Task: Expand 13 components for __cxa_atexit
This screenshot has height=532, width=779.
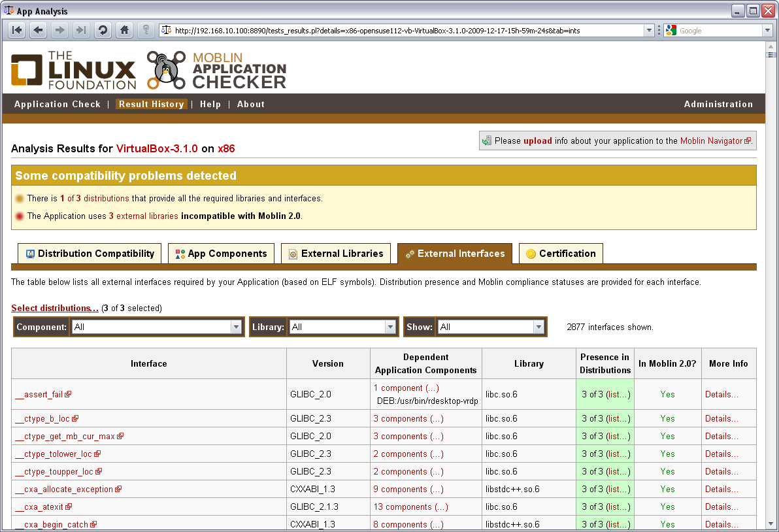Action: tap(411, 507)
